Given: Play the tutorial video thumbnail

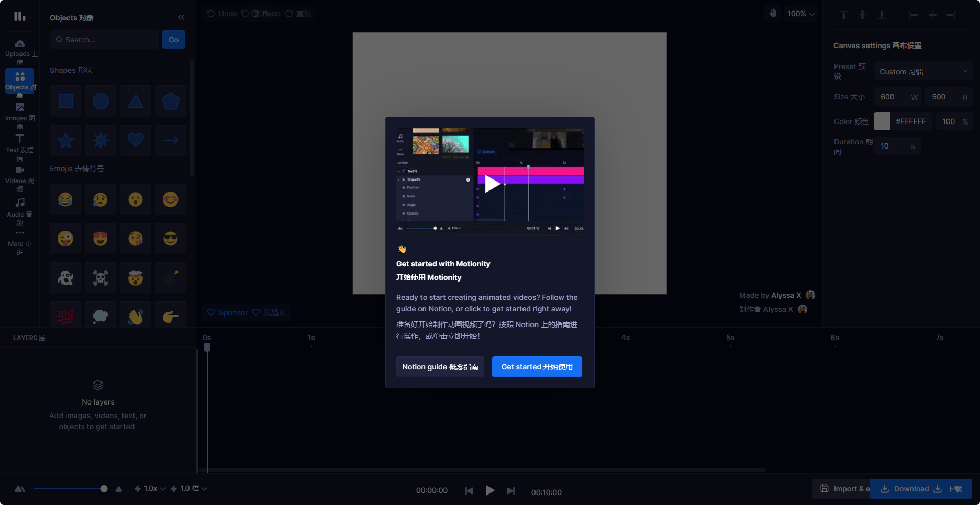Looking at the screenshot, I should 491,184.
